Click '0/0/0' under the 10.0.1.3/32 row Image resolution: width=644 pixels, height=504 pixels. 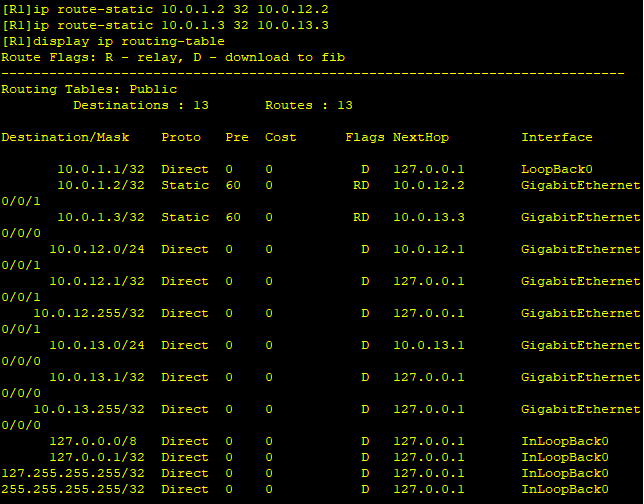(21, 233)
